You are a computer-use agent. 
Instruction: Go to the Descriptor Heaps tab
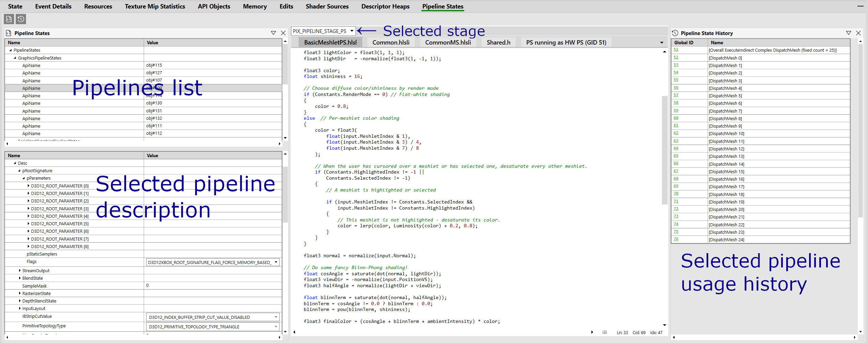(385, 6)
